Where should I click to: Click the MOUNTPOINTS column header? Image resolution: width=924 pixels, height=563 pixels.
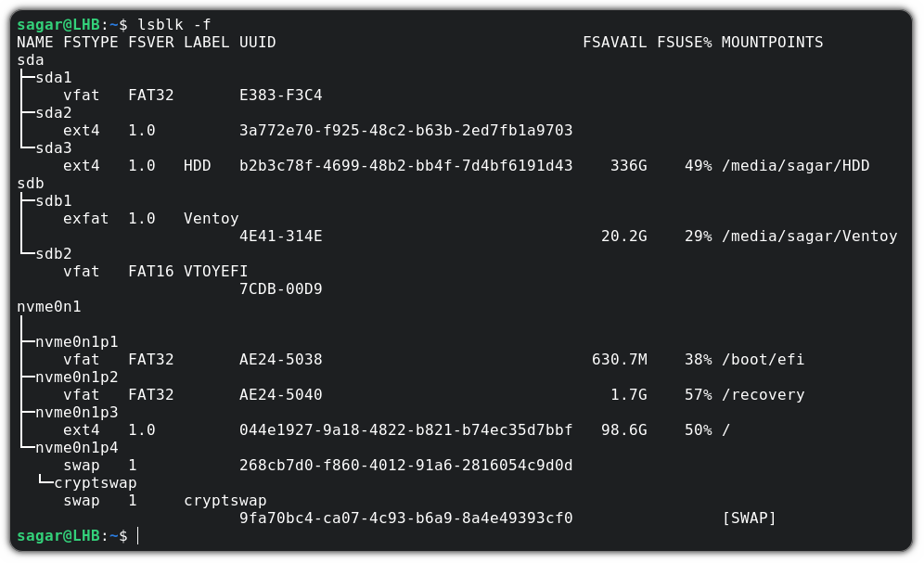click(x=772, y=43)
